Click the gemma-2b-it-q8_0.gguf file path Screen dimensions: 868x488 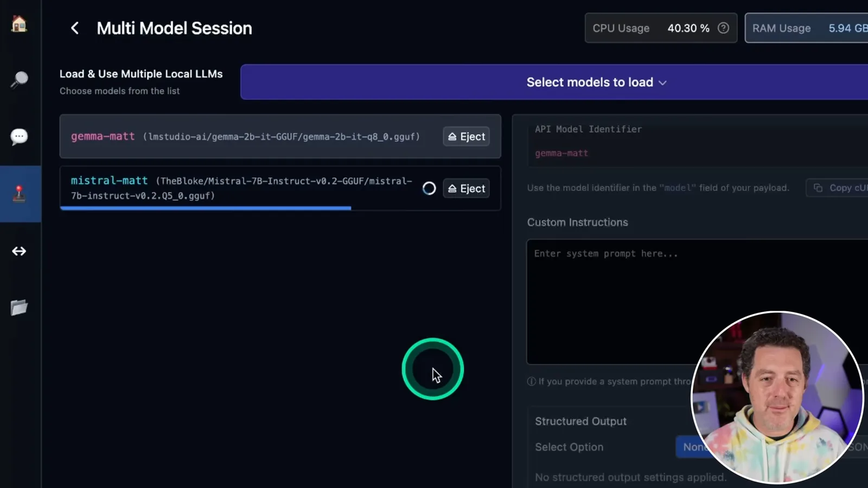pyautogui.click(x=282, y=137)
